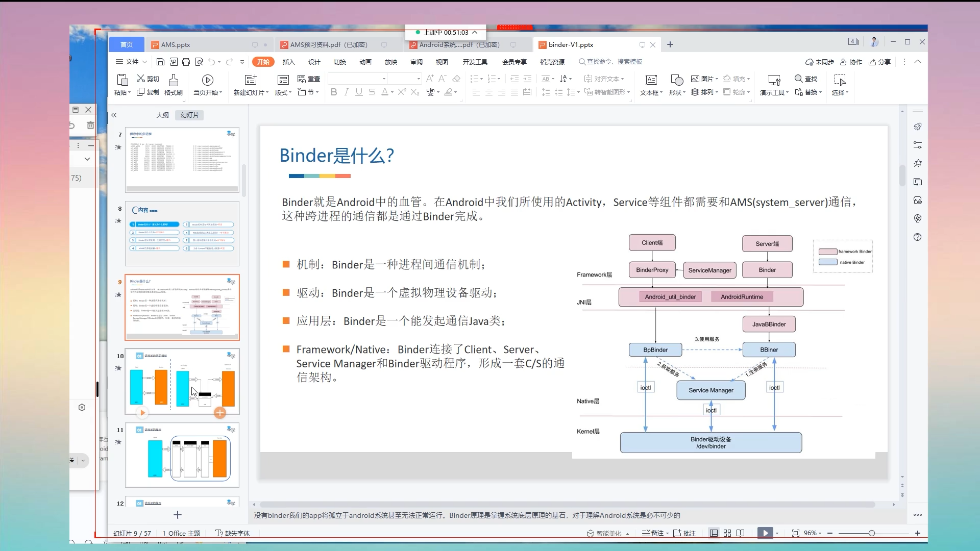This screenshot has width=980, height=551.
Task: Start slideshow with status bar play button
Action: pyautogui.click(x=765, y=533)
